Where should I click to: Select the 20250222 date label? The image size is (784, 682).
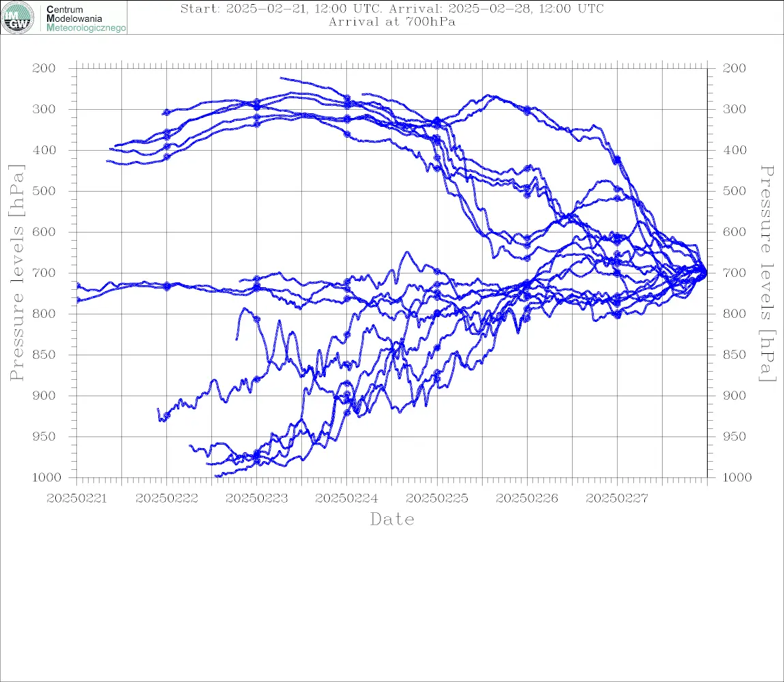(166, 499)
